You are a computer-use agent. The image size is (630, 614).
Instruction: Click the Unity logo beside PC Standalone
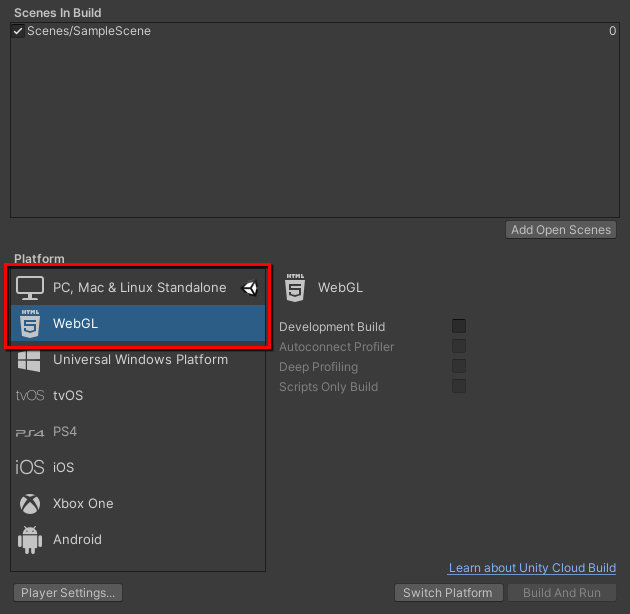coord(250,288)
